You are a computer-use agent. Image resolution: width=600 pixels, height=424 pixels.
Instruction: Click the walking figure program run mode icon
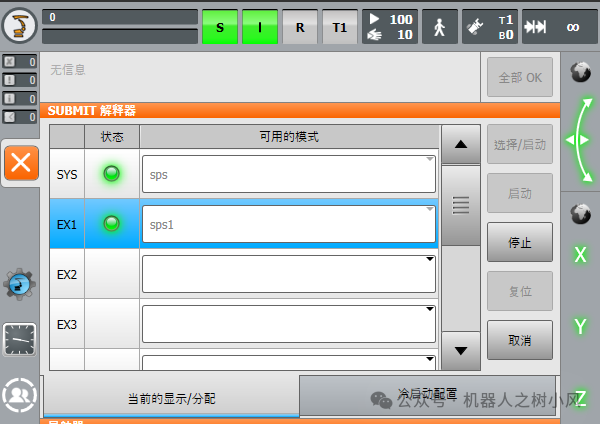(440, 27)
